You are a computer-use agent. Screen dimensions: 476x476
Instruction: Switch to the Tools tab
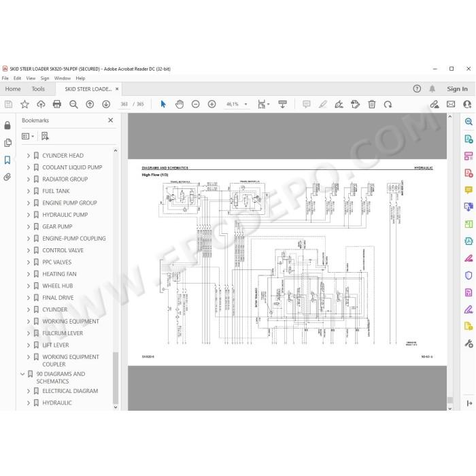click(x=38, y=89)
